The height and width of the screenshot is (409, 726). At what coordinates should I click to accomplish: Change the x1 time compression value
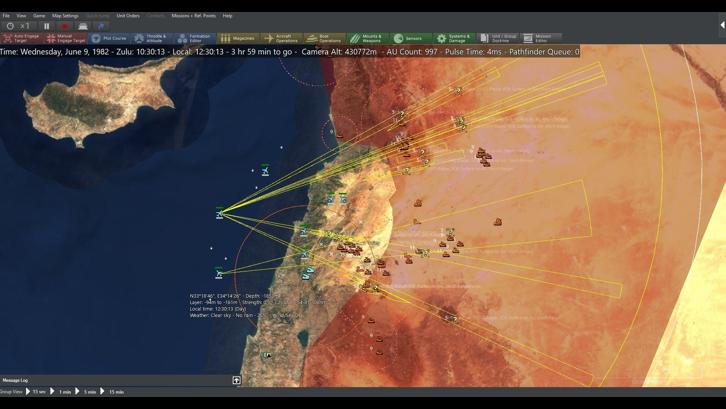[25, 26]
